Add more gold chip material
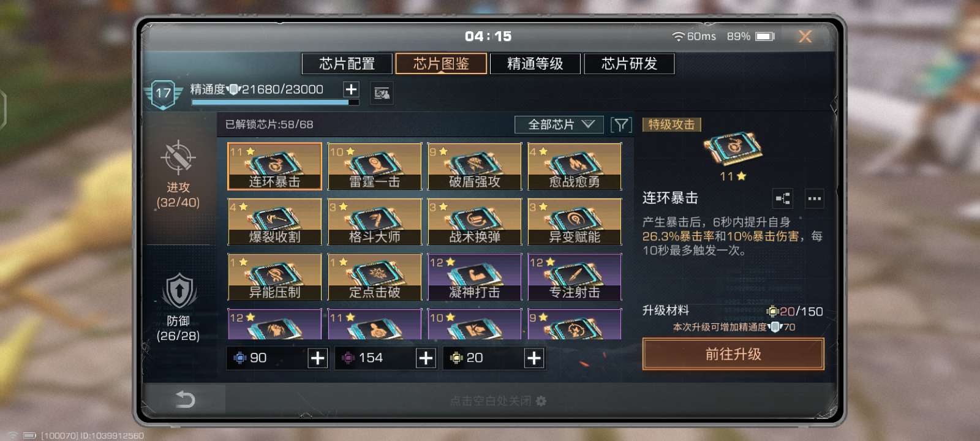980x441 pixels. click(534, 358)
